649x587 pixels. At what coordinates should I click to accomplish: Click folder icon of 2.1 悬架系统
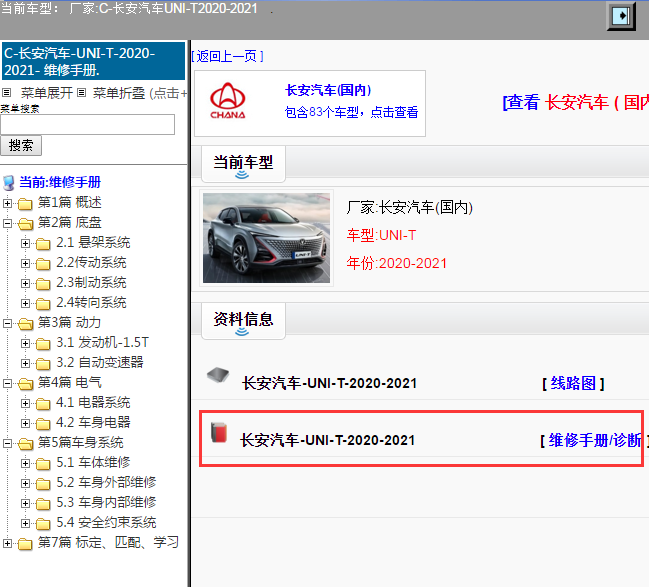[x=43, y=244]
